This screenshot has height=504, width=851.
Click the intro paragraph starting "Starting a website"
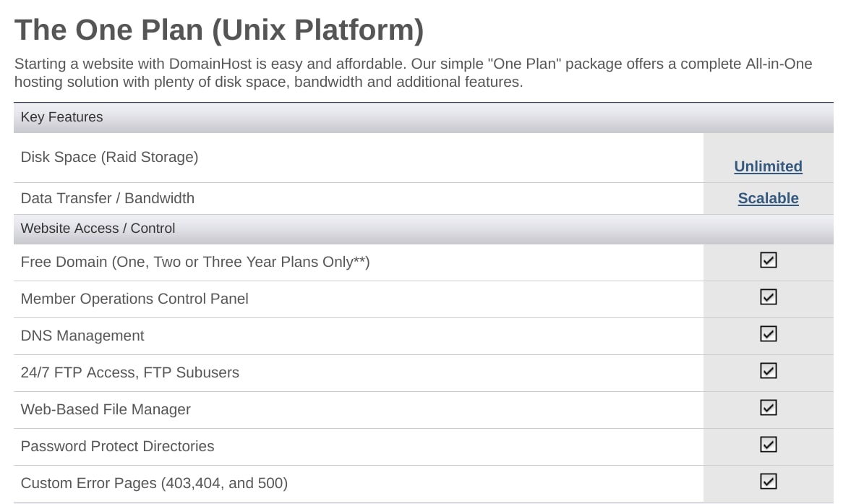(x=413, y=73)
